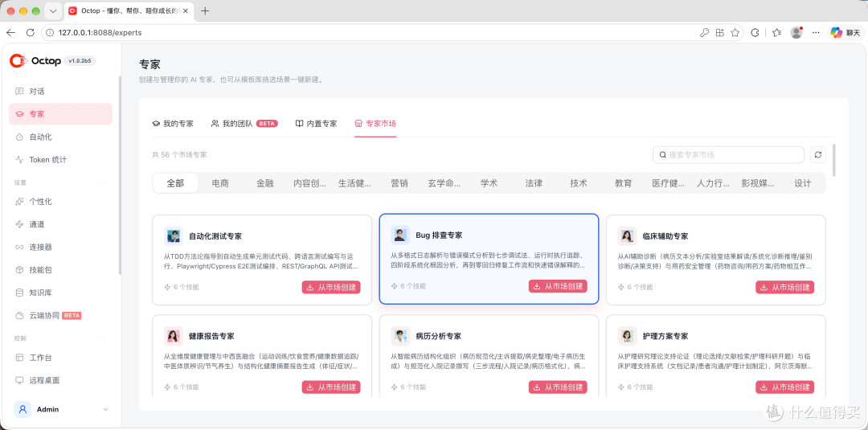
Task: Click the v1.0.2b5 version badge
Action: click(80, 61)
